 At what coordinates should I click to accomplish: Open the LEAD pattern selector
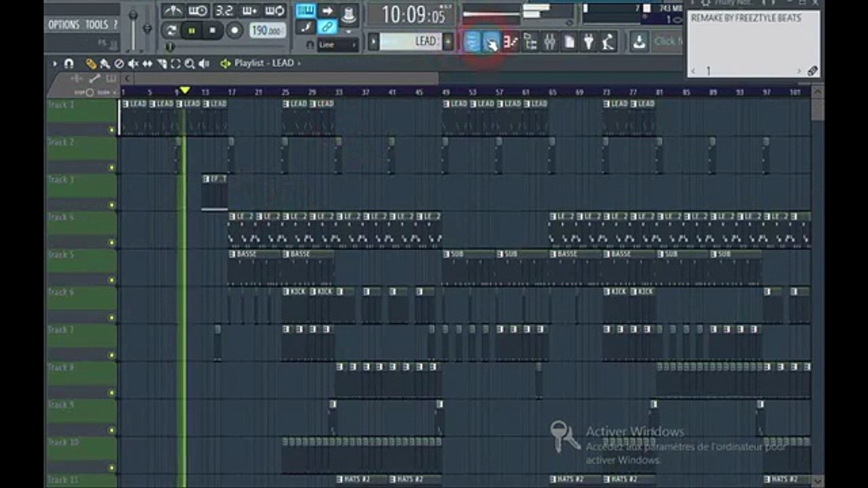pyautogui.click(x=410, y=41)
